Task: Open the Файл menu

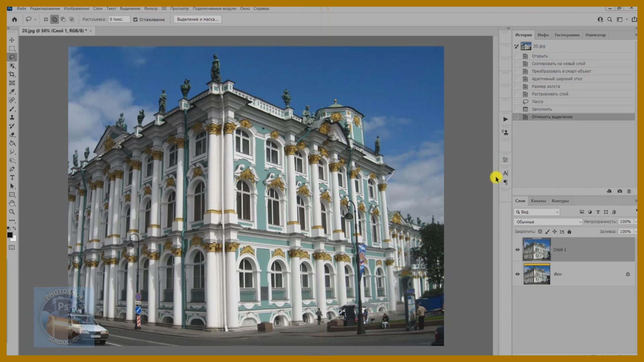Action: coord(21,9)
